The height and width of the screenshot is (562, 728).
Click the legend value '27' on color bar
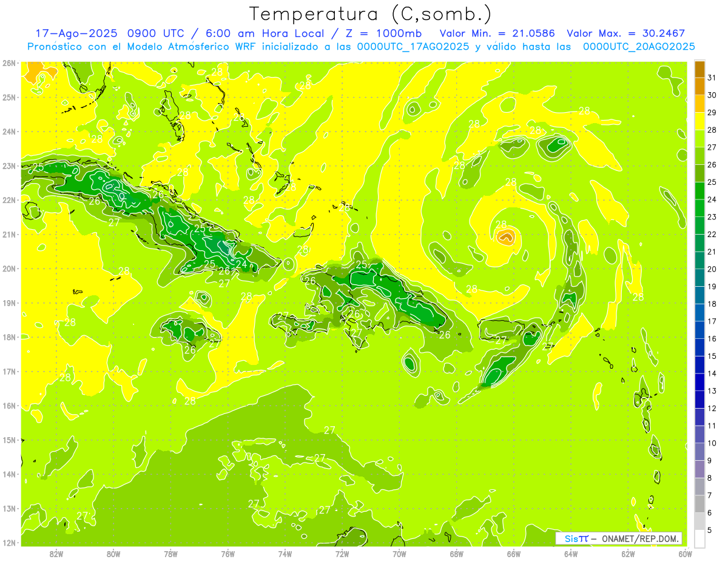[x=712, y=147]
